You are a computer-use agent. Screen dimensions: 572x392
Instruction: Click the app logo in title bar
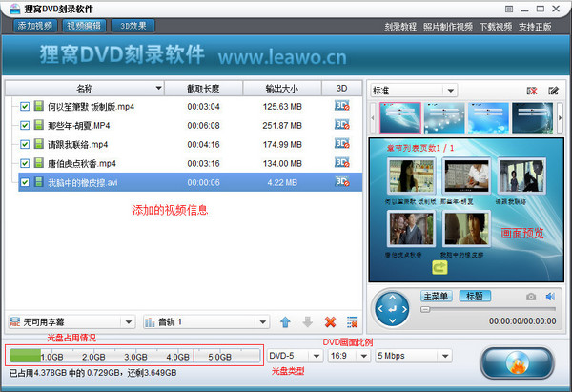click(x=15, y=9)
